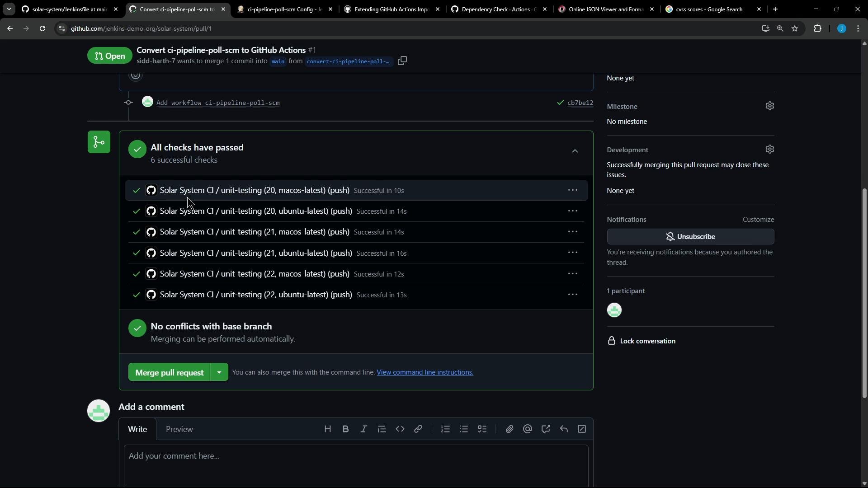Click Customize notifications link

[758, 220]
